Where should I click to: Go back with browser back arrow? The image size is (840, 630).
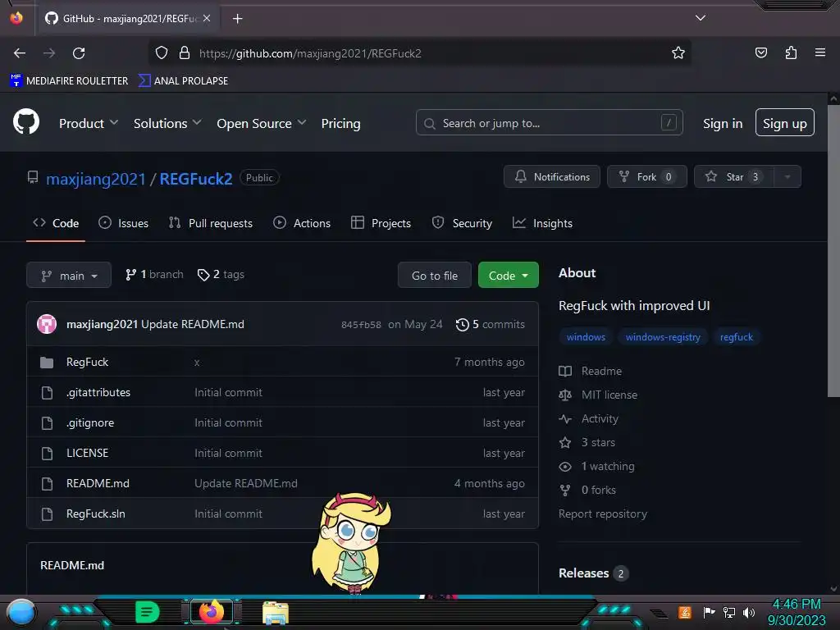pos(20,53)
